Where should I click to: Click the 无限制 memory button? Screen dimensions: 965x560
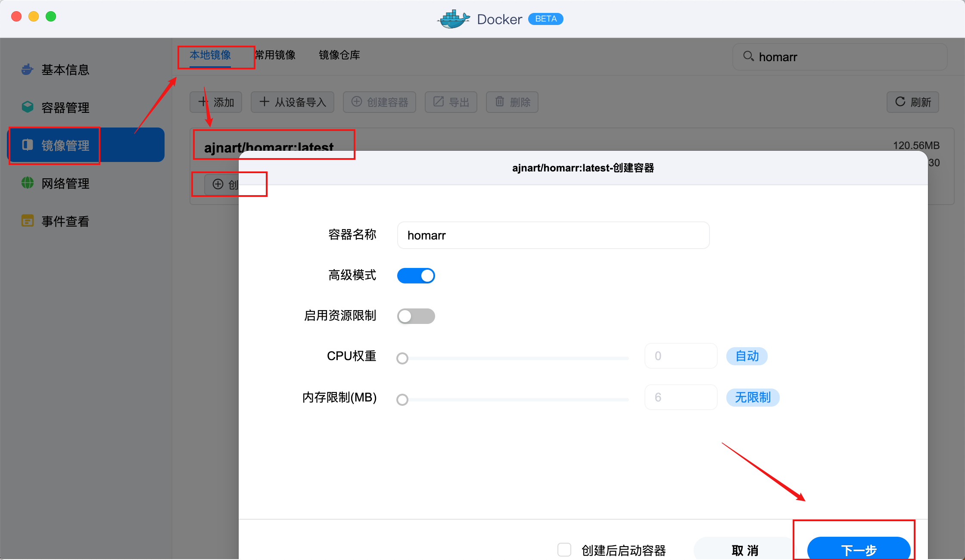point(752,397)
